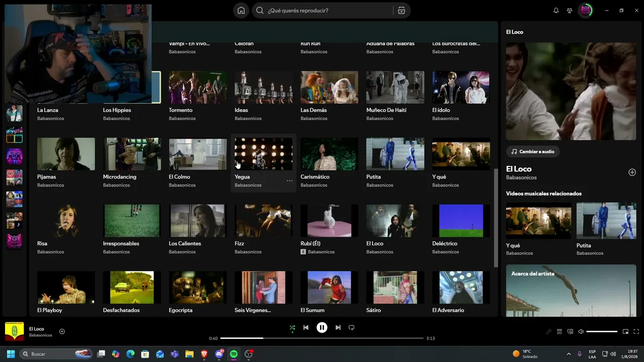
Task: Click the title 'La Lanza'
Action: [x=48, y=110]
